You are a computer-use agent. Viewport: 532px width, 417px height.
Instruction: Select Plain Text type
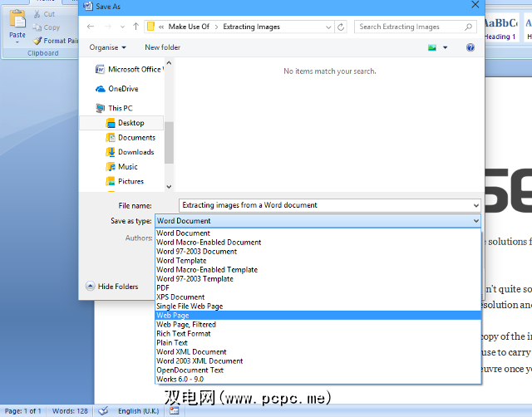point(318,343)
